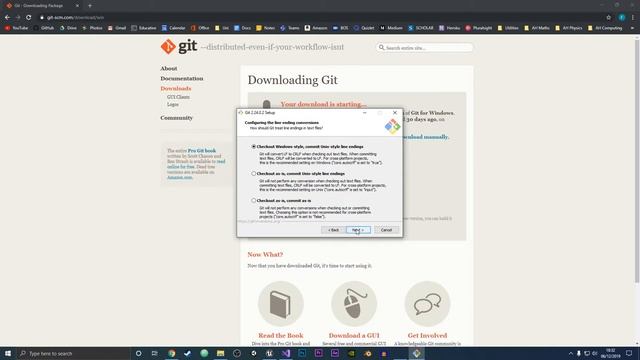Open the Gmail bookmark

[117, 28]
